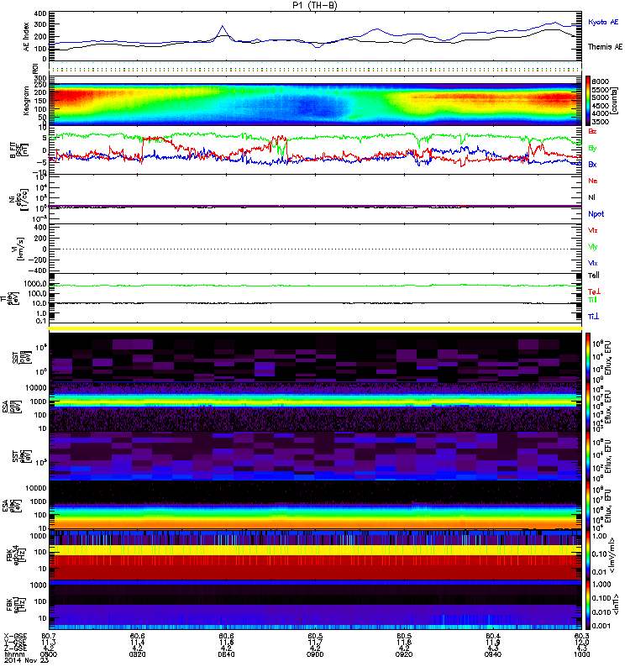Click the 2014 Nov 23 date label
Screen dimensions: 630x672
27,660
